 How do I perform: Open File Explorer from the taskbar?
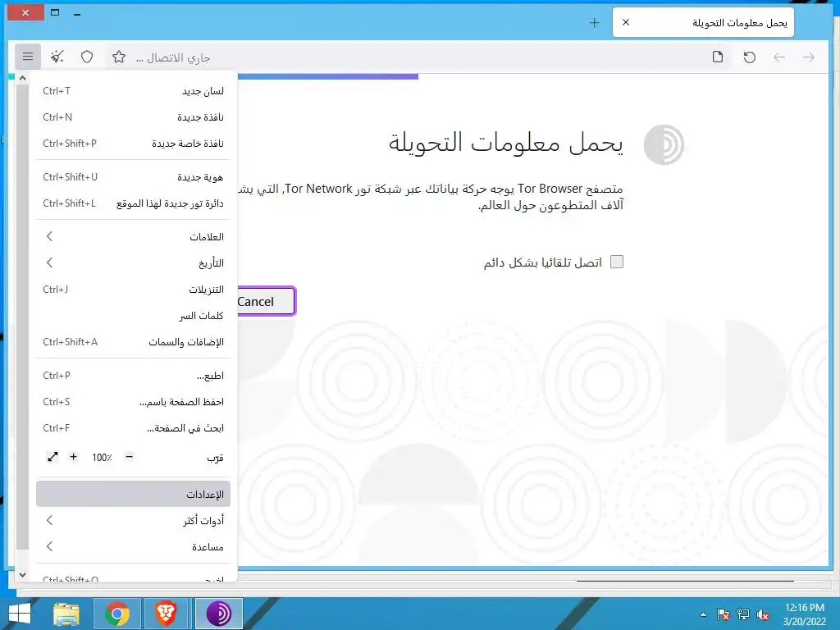click(66, 614)
